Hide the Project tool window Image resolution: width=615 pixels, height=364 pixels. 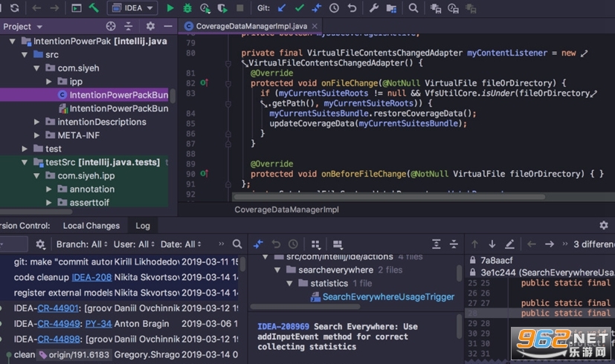pyautogui.click(x=168, y=26)
